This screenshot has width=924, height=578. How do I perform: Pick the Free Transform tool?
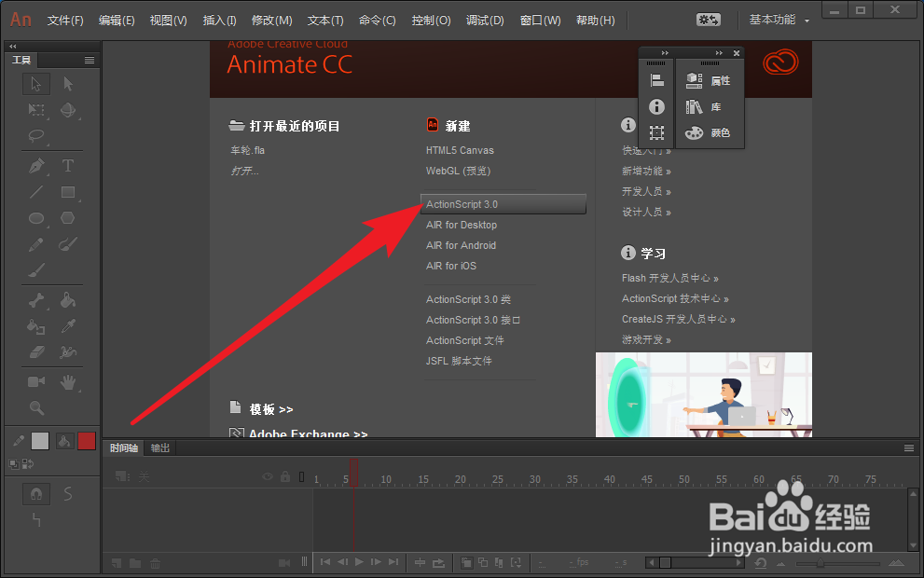click(36, 110)
